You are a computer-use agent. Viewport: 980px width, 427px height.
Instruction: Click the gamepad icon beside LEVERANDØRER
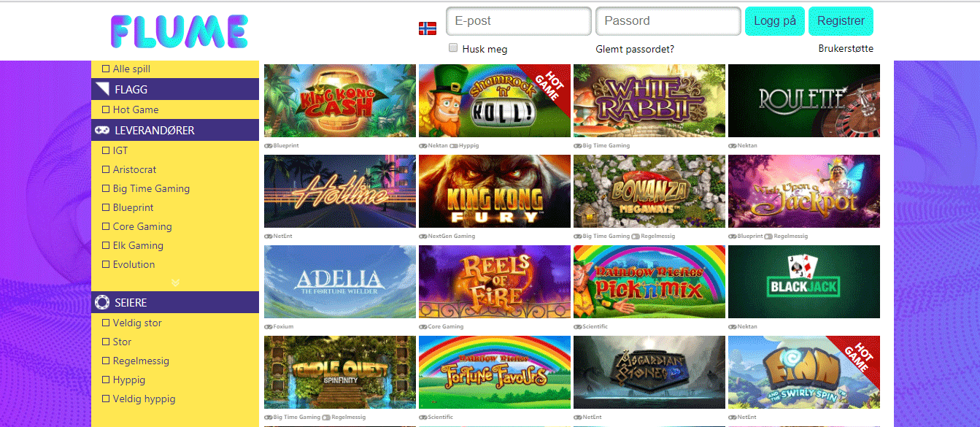click(x=103, y=130)
